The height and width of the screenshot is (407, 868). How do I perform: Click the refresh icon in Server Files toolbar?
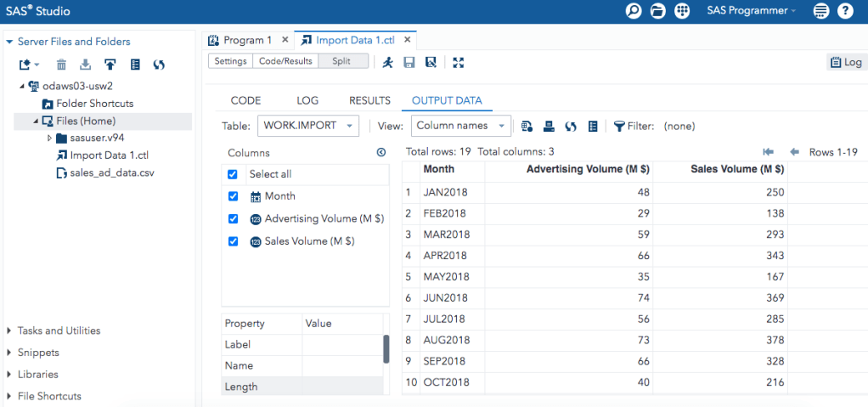(159, 65)
